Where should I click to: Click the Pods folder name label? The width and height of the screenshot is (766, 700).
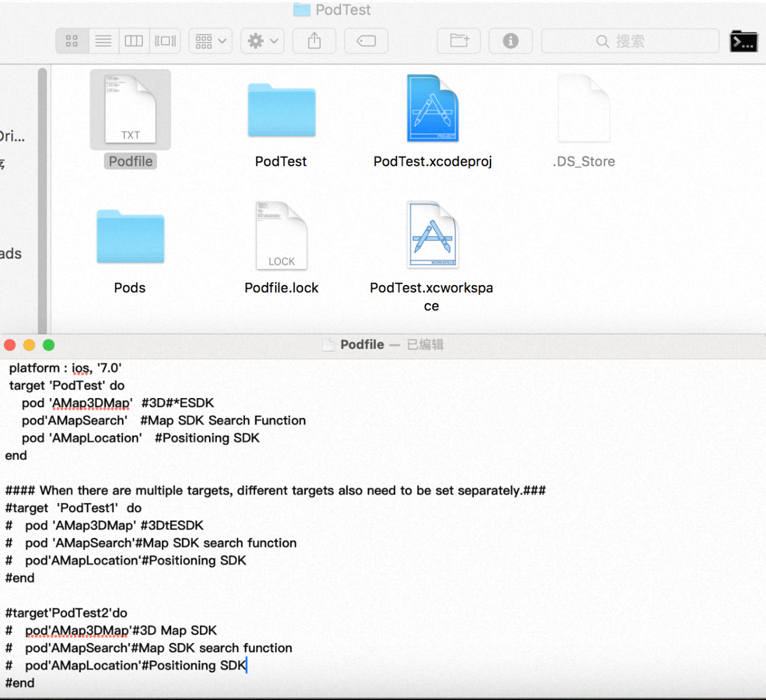130,288
